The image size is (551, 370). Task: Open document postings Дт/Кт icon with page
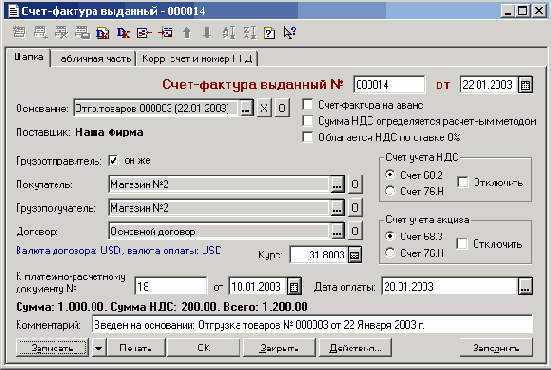pyautogui.click(x=103, y=33)
